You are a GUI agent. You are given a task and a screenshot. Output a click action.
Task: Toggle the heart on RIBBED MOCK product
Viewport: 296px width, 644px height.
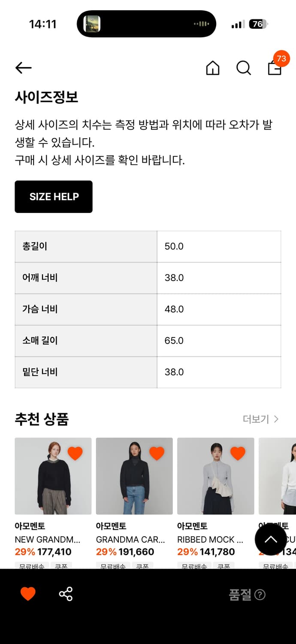pyautogui.click(x=238, y=453)
